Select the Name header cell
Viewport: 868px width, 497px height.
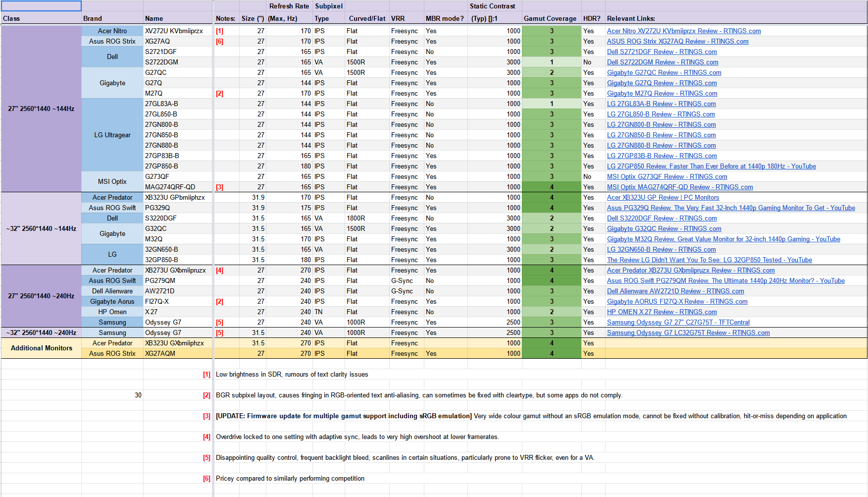point(178,18)
